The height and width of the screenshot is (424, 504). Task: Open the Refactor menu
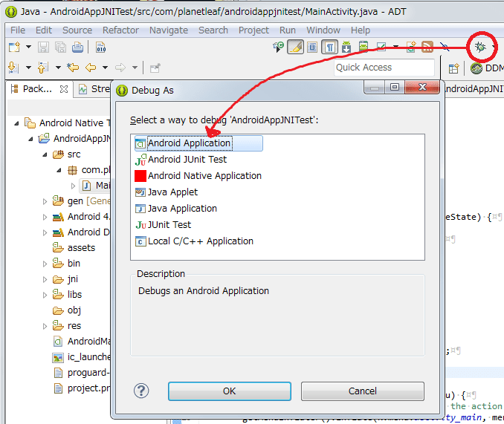(120, 30)
